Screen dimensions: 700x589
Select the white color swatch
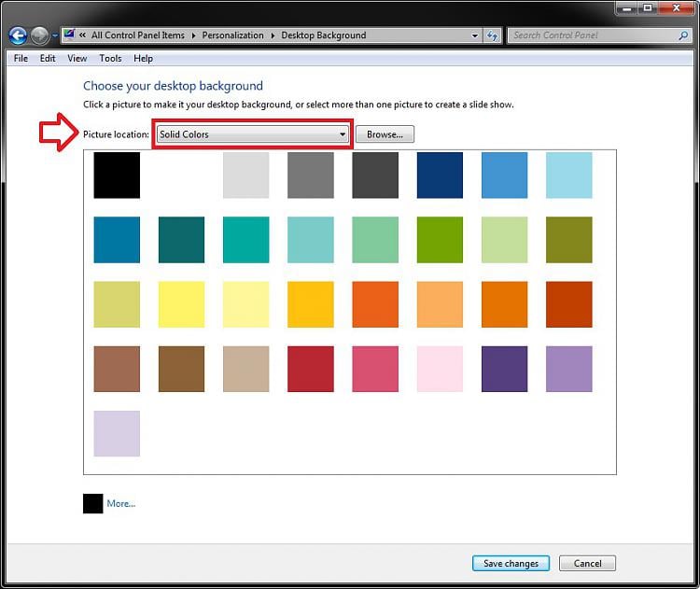181,175
